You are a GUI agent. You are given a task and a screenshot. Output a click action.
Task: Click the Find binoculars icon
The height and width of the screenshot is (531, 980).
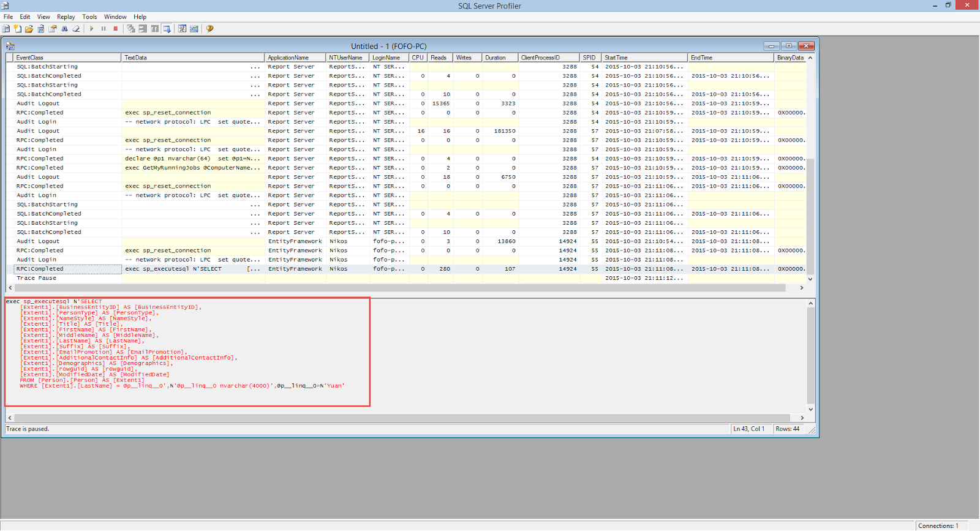point(64,29)
